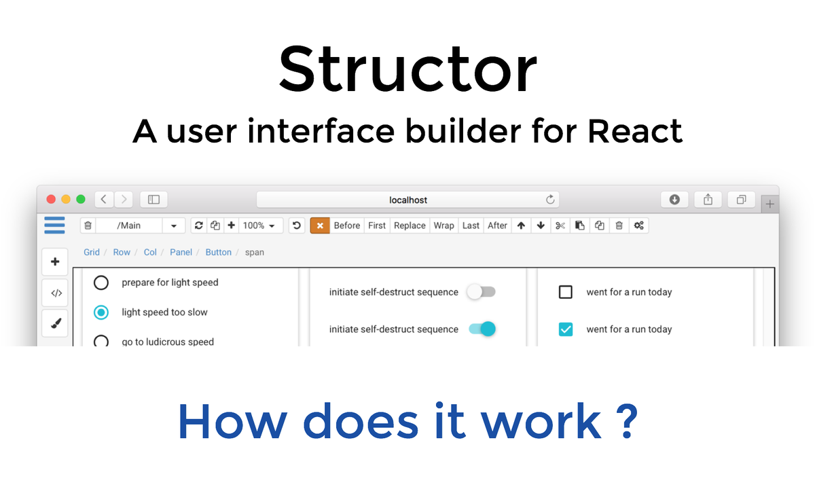The image size is (815, 504).
Task: Click the Last button
Action: pos(471,226)
